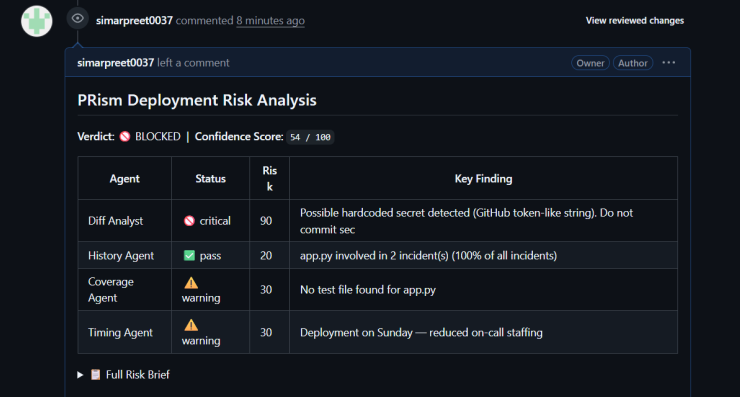This screenshot has height=397, width=740.
Task: Click the 'commented' text in the header line
Action: click(x=204, y=20)
